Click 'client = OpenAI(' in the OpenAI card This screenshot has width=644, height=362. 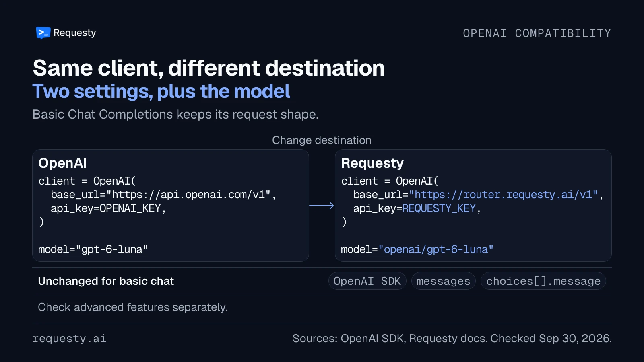pyautogui.click(x=87, y=181)
